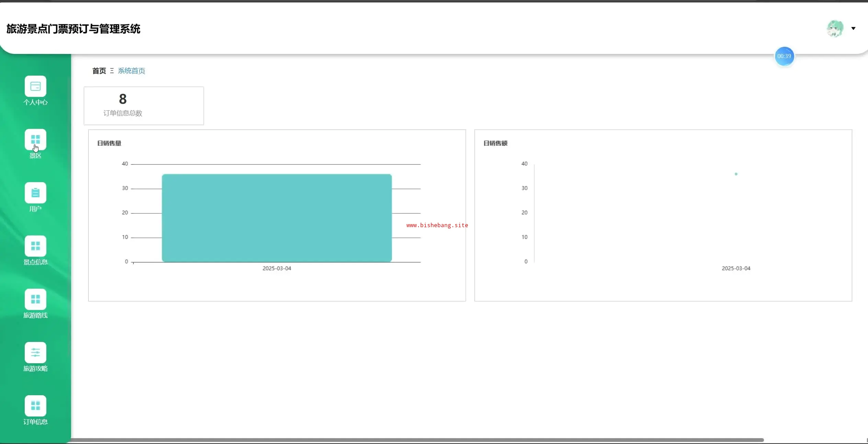Select the 旅游攻略 menu label
Image resolution: width=868 pixels, height=444 pixels.
35,368
